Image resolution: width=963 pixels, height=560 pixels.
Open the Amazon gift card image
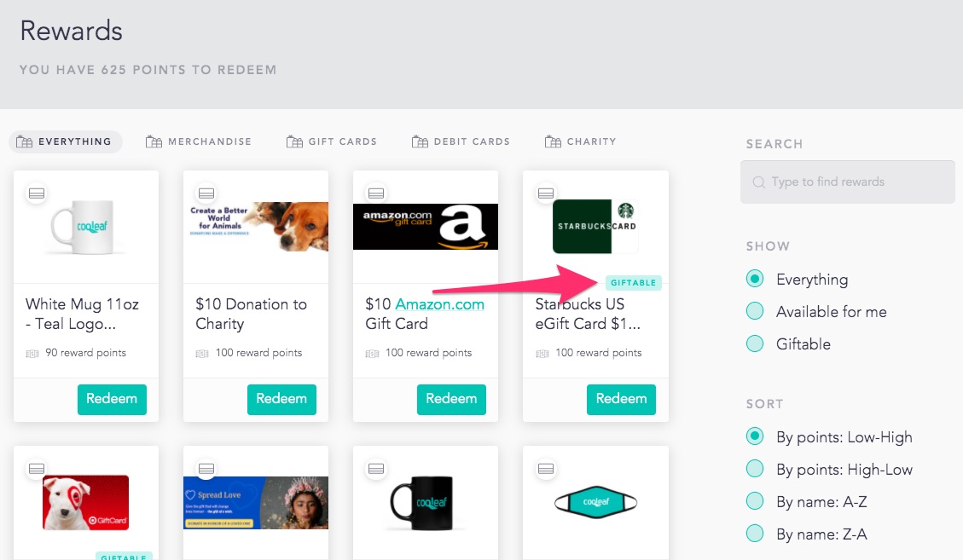coord(426,227)
